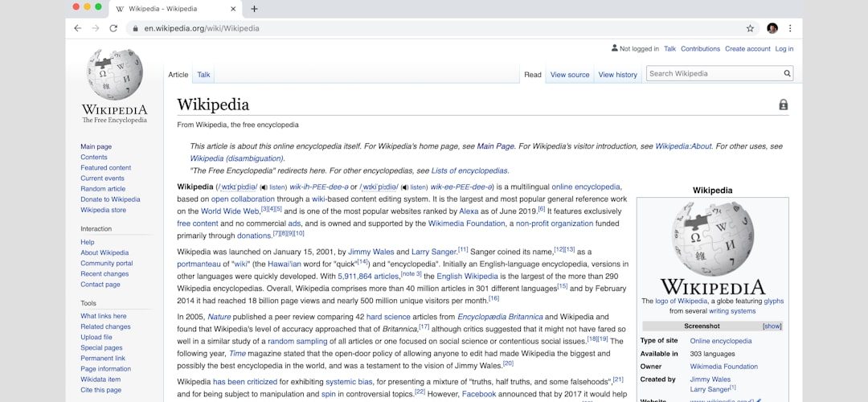Follow the Lists of encyclopedias link
The image size is (868, 402).
pyautogui.click(x=469, y=170)
